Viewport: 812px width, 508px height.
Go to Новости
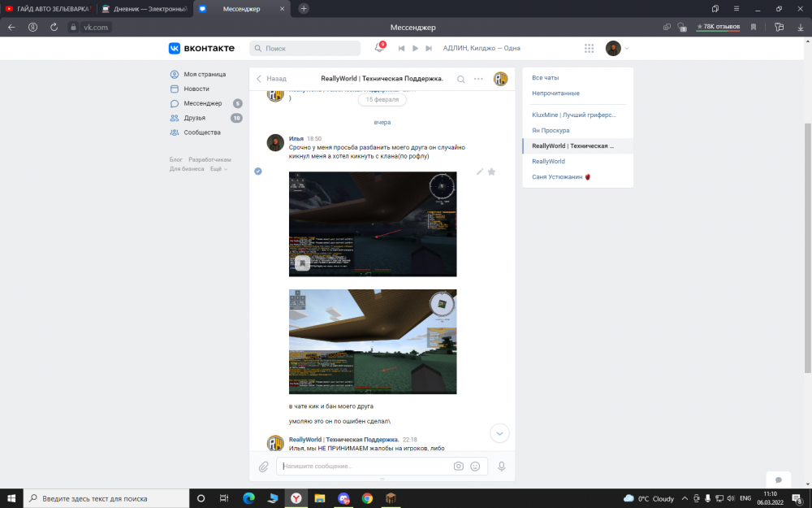pos(197,89)
